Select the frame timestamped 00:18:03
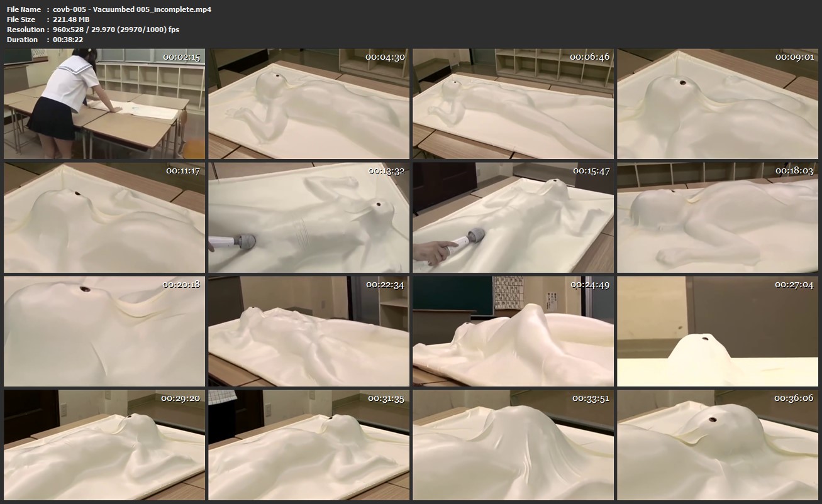The image size is (822, 504). tap(718, 217)
